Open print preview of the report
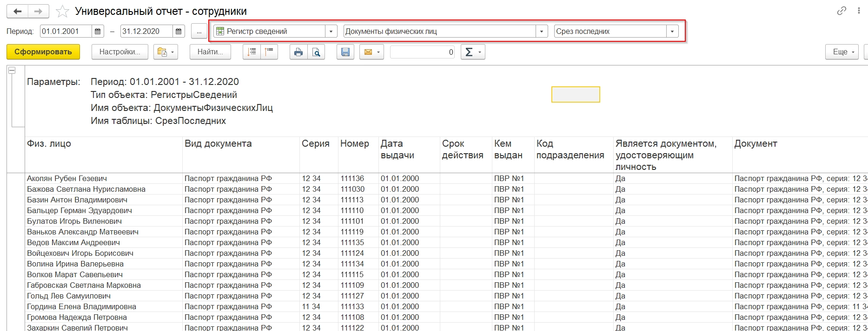 pos(316,52)
